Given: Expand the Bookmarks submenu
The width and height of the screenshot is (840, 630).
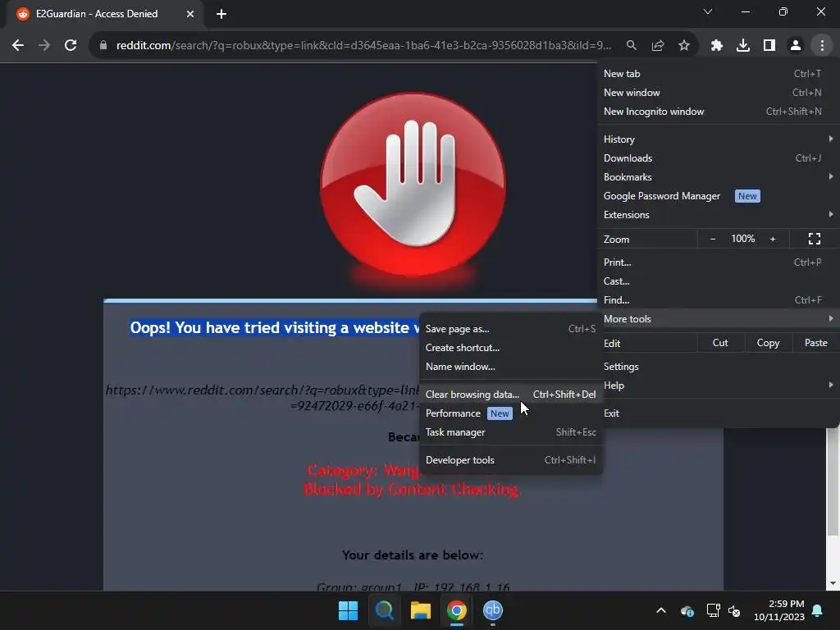Looking at the screenshot, I should tap(718, 177).
